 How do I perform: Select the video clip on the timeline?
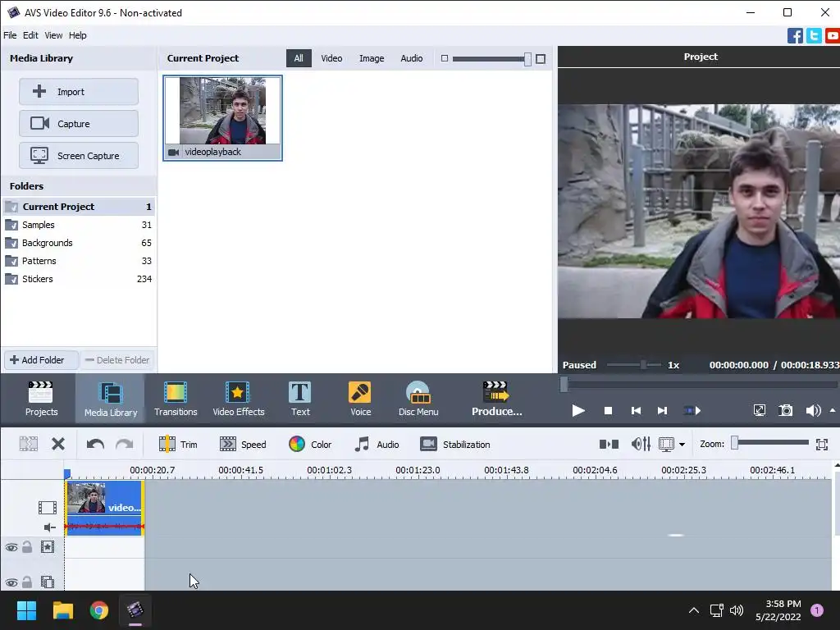(x=104, y=507)
